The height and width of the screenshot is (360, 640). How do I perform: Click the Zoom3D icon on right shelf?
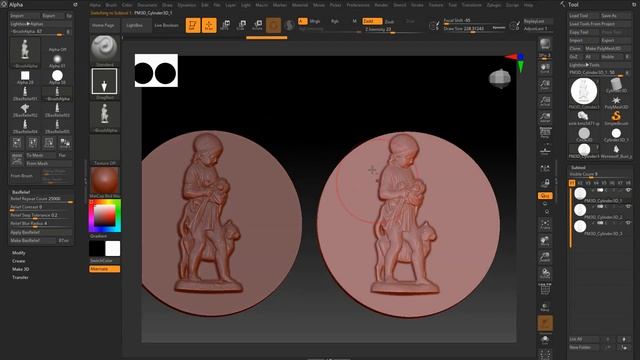tap(545, 257)
